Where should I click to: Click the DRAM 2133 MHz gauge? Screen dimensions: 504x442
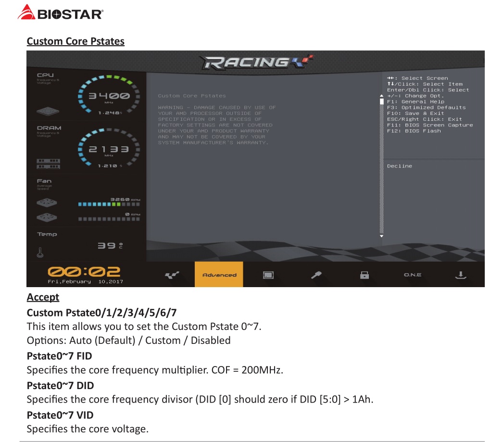pos(109,148)
